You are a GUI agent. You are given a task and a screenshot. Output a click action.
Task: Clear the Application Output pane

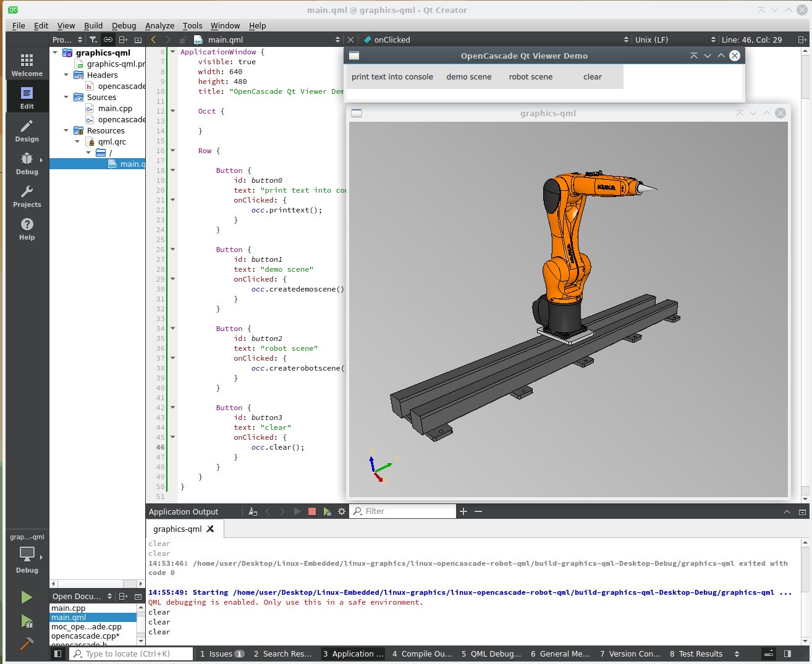tap(253, 511)
